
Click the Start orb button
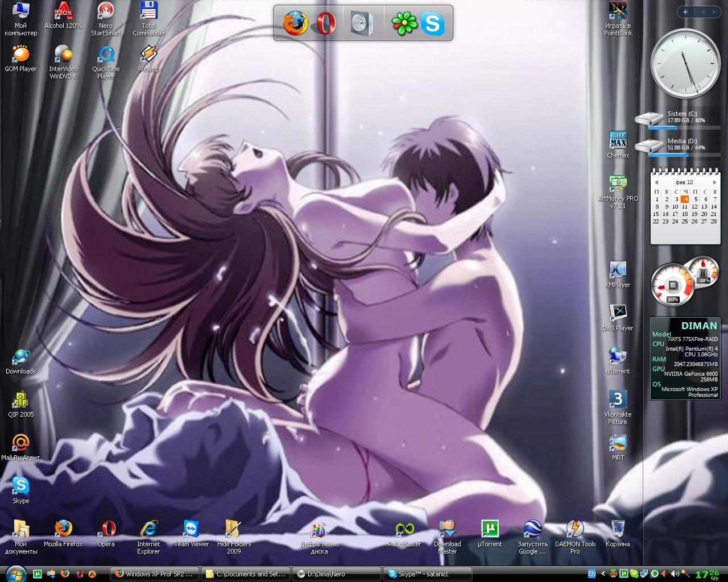coord(15,573)
